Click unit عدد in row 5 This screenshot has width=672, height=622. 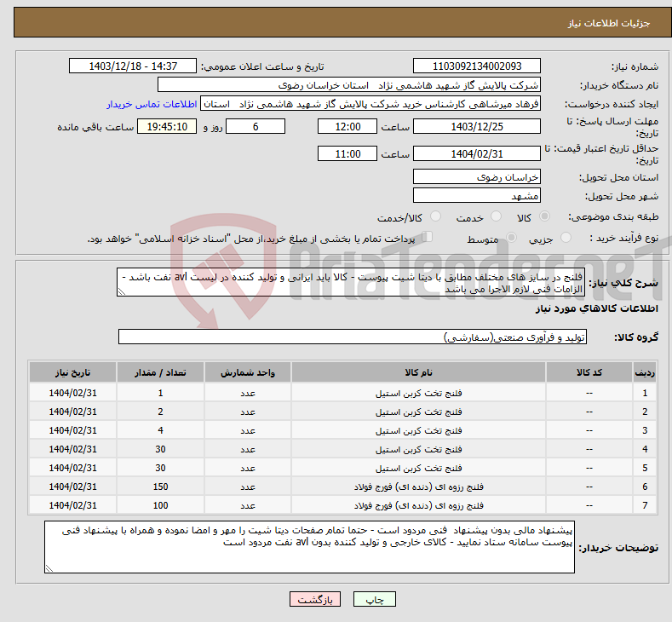[248, 468]
